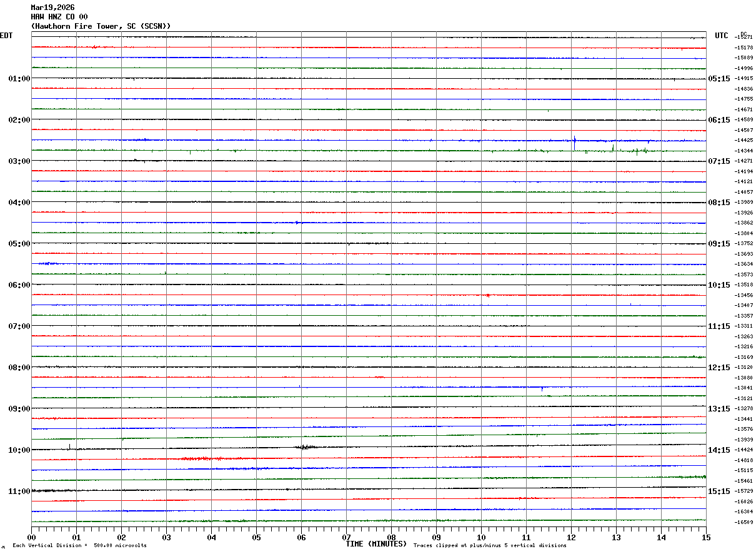The width and height of the screenshot is (756, 554).
Task: Click the "UTC" timezone label
Action: (x=722, y=36)
